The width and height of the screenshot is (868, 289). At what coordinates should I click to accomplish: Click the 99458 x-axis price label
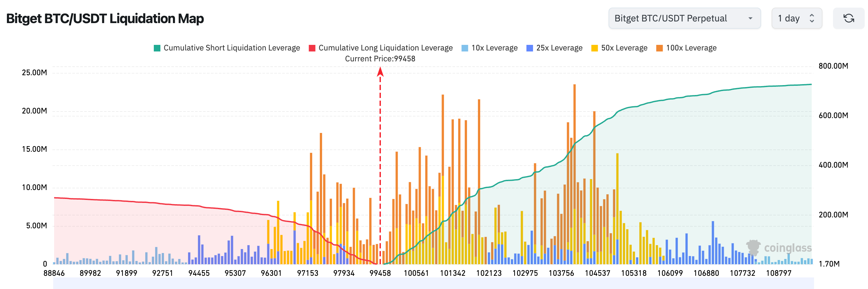380,273
